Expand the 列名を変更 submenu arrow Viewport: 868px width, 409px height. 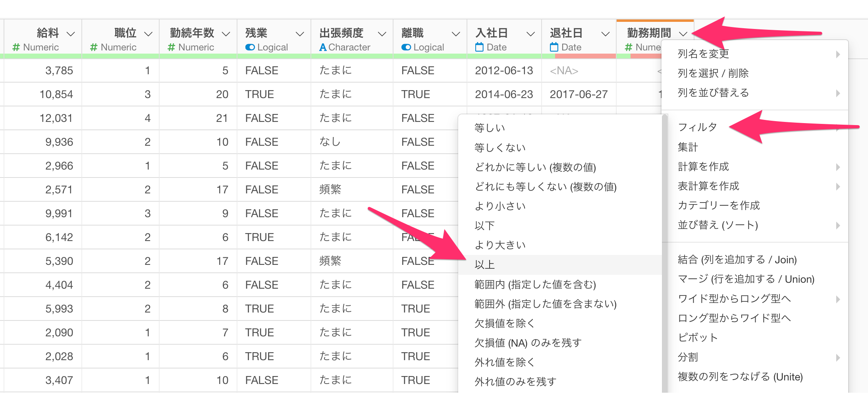(x=838, y=54)
